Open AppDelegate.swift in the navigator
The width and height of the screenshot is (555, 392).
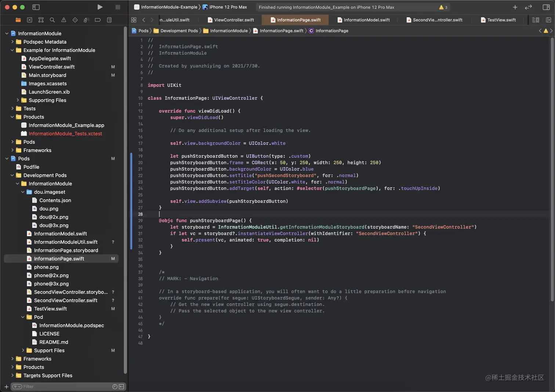coord(50,58)
